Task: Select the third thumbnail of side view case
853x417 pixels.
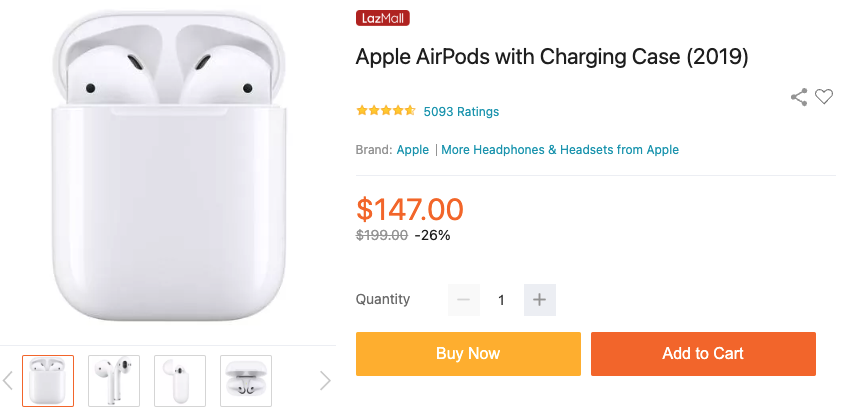Action: click(x=180, y=381)
